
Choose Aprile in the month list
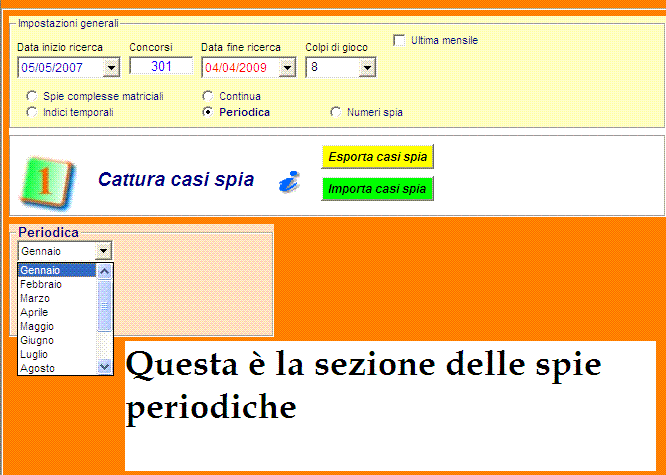[57, 312]
